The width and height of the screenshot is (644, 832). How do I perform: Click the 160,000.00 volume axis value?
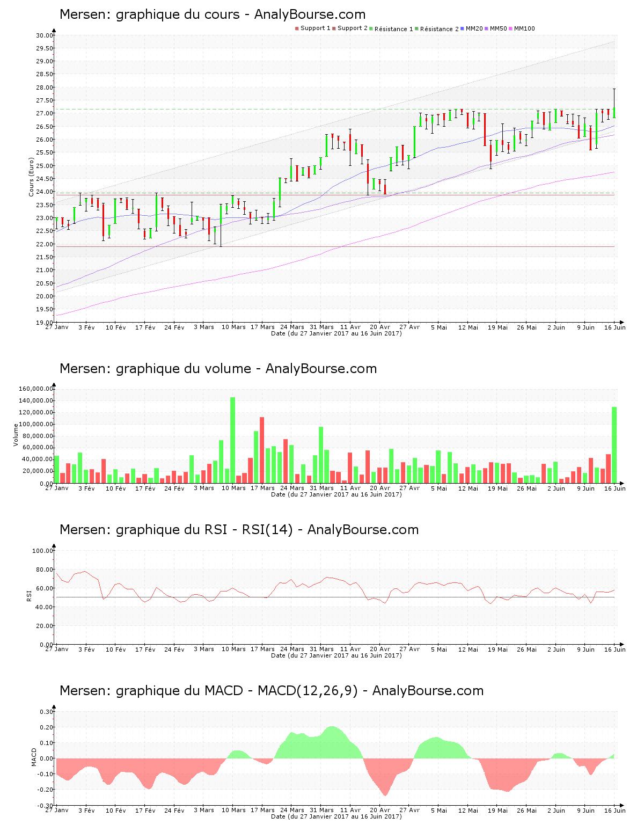(x=36, y=389)
